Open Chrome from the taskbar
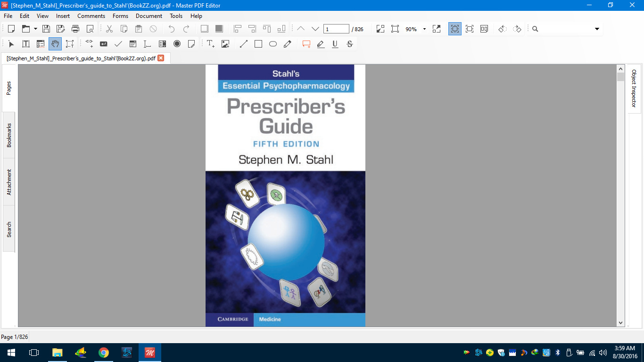The image size is (644, 362). point(103,353)
